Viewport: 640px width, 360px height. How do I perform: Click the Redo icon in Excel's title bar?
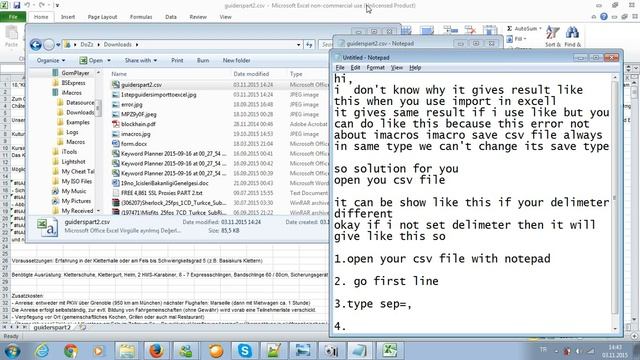pyautogui.click(x=42, y=5)
